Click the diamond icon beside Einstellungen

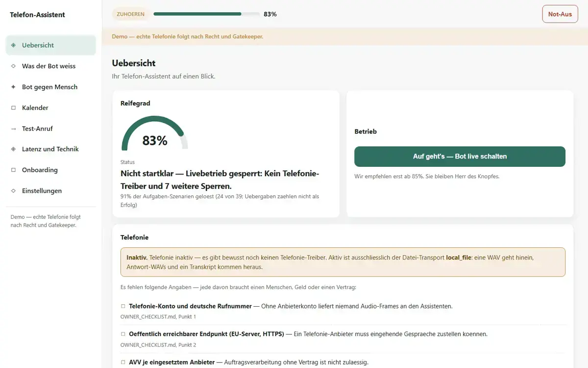[x=13, y=191]
